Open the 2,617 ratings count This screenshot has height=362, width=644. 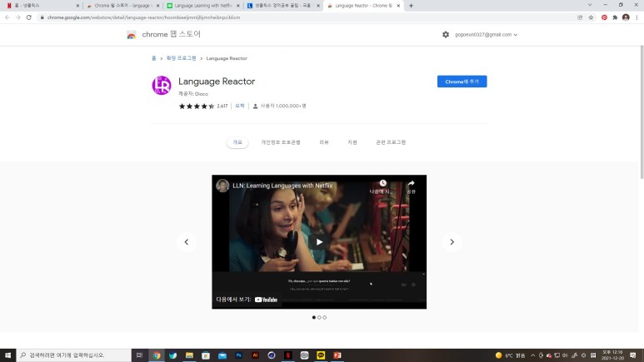(x=222, y=106)
